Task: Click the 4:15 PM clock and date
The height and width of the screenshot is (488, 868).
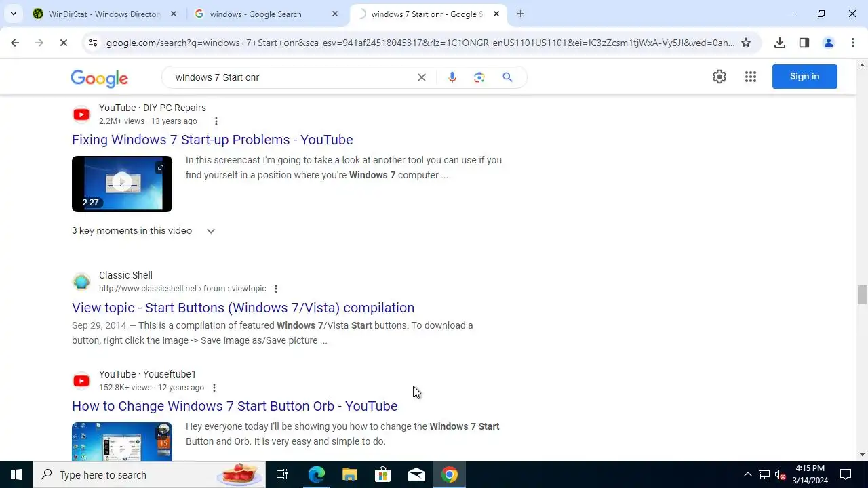Action: (x=810, y=474)
